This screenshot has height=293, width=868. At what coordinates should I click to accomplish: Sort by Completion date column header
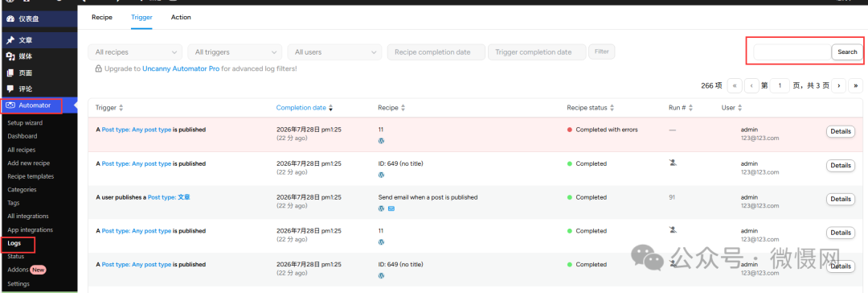305,108
